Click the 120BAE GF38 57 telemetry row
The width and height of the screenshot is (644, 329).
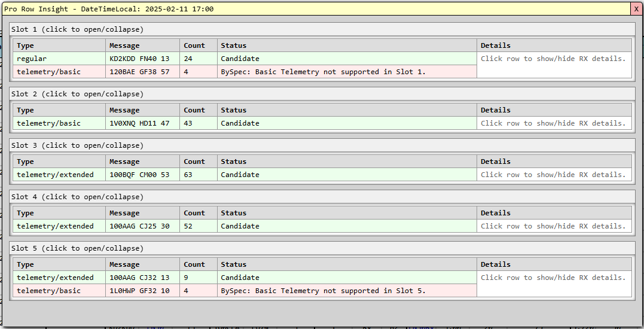[x=139, y=72]
